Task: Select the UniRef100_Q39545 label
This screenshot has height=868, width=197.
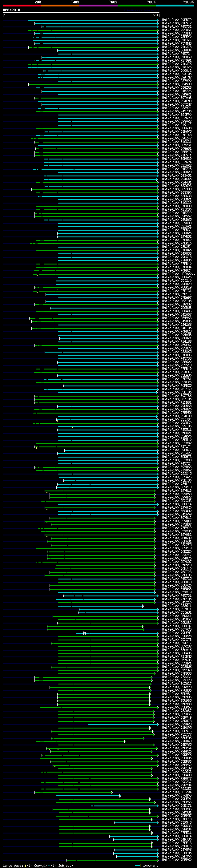Action: coord(177,822)
